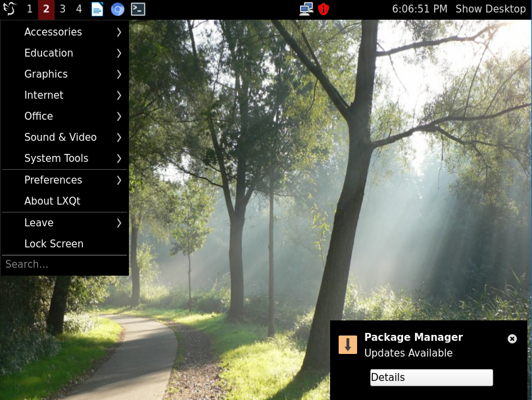This screenshot has height=400, width=532.
Task: Expand the Education submenu arrow
Action: tap(119, 53)
